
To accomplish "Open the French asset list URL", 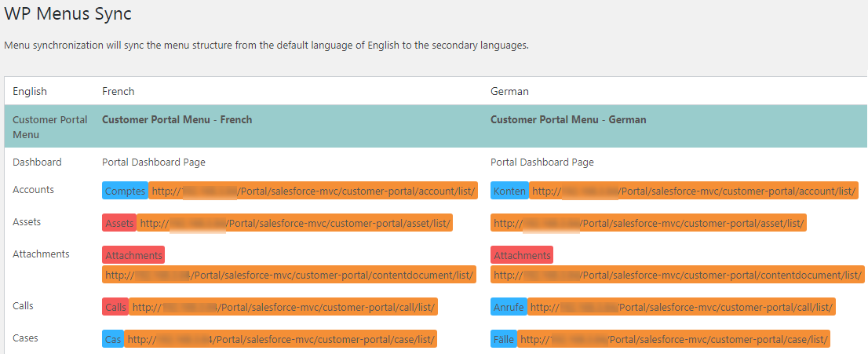I will pos(295,224).
